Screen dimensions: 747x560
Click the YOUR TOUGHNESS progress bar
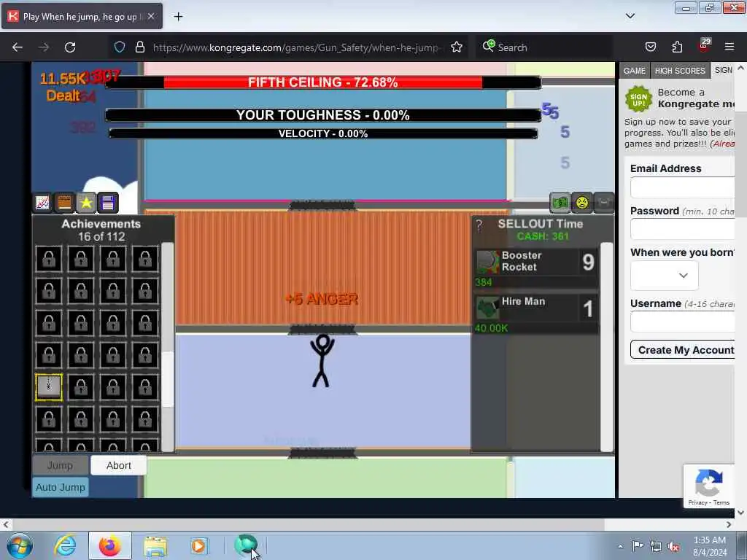coord(323,114)
